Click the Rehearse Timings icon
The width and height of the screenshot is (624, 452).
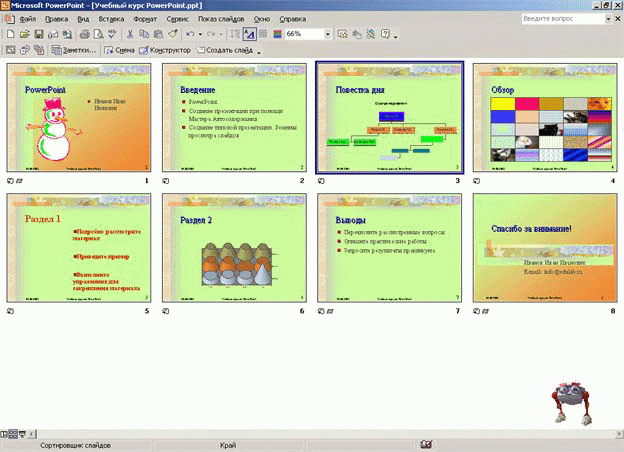(25, 50)
